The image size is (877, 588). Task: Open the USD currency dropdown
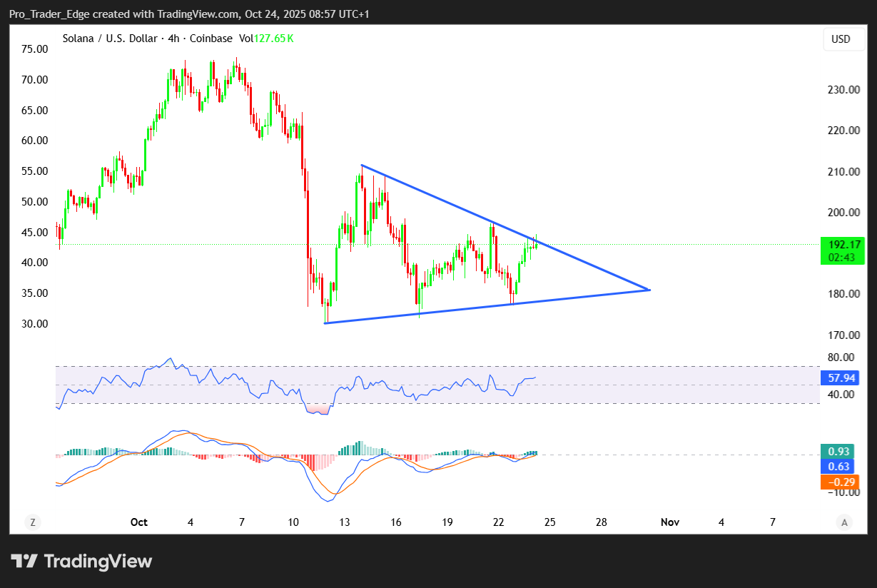point(841,39)
